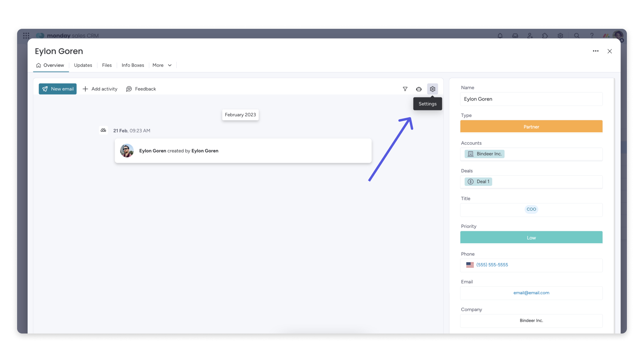Open the card Settings gear icon
The width and height of the screenshot is (644, 362).
coord(432,89)
